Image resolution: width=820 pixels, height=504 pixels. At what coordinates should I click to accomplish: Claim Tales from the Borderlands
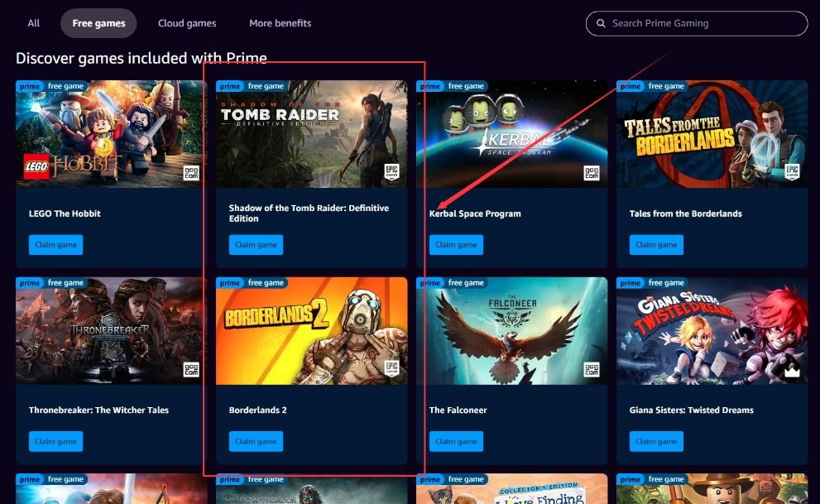click(656, 245)
